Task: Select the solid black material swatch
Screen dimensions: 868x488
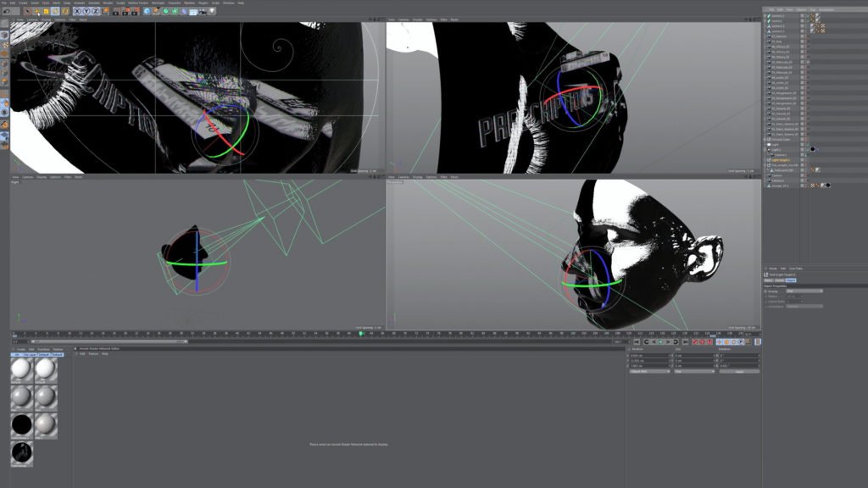Action: [x=21, y=424]
